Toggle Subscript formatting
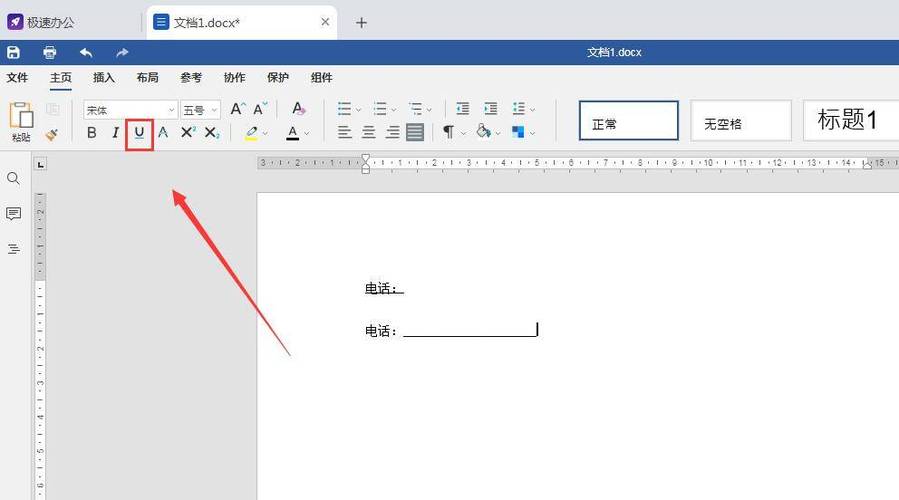899x500 pixels. (x=212, y=133)
